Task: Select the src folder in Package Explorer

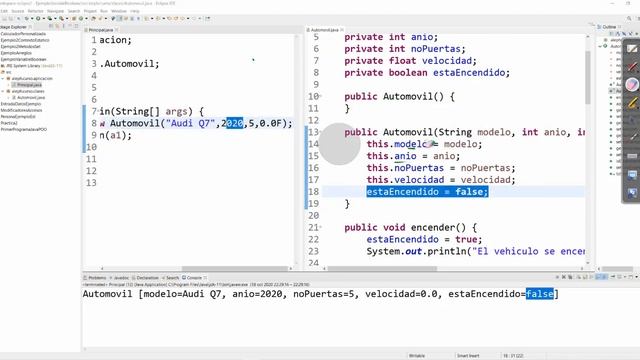Action: tap(7, 72)
